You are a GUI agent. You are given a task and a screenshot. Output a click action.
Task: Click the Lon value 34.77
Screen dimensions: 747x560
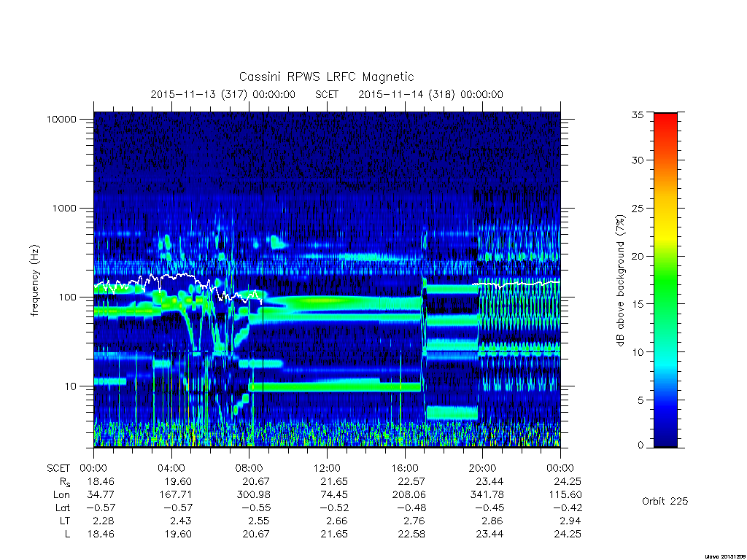(101, 495)
